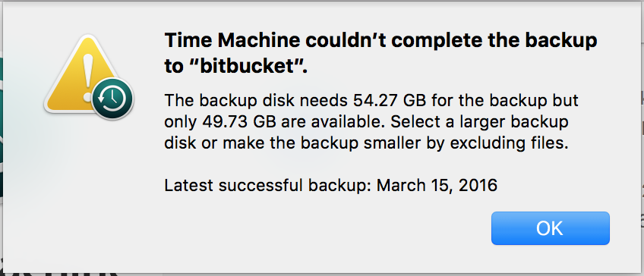
Task: Click the word "disk" beginning the last body line
Action: click(x=179, y=144)
